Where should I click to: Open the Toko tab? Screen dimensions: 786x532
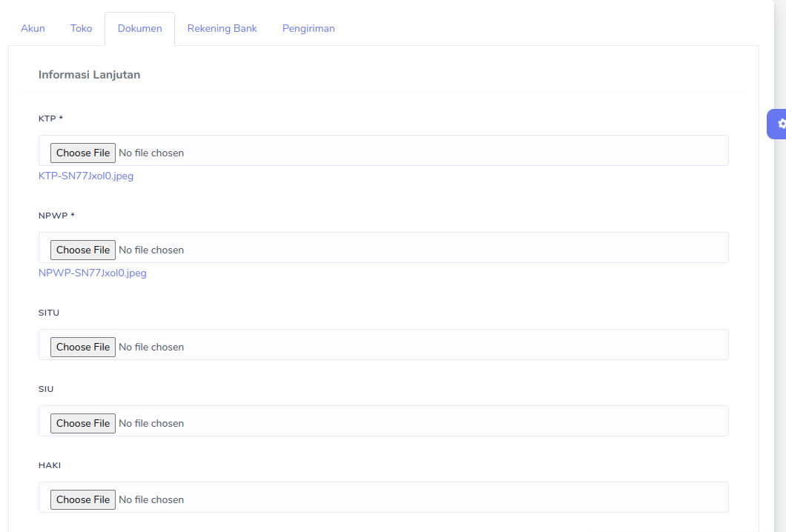tap(82, 29)
